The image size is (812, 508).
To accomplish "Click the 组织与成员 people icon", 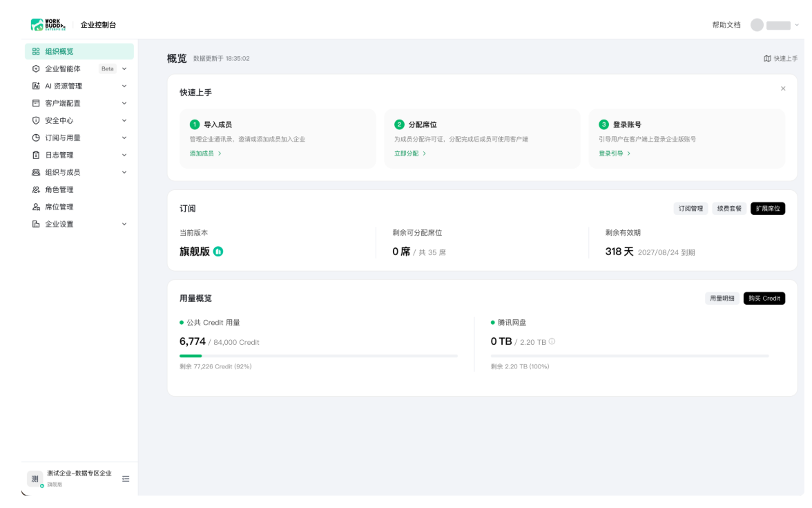I will click(x=36, y=172).
